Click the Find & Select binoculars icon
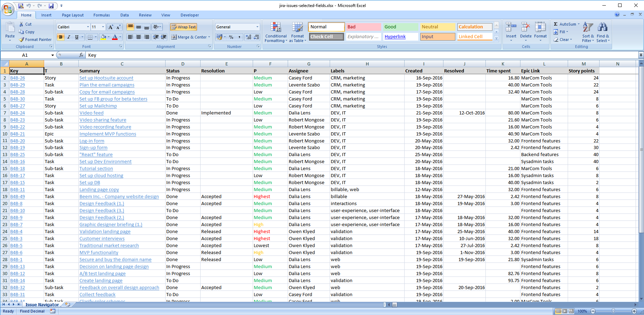Screen dimensions: 644x315 point(603,28)
